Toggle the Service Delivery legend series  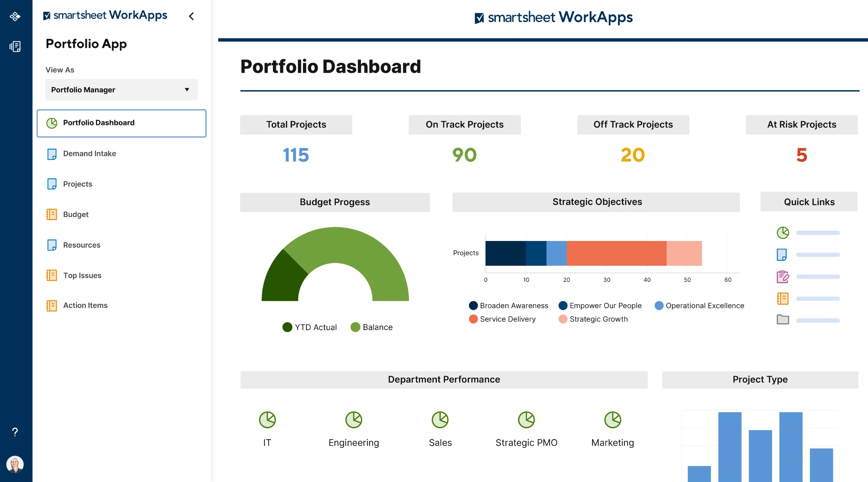point(502,319)
